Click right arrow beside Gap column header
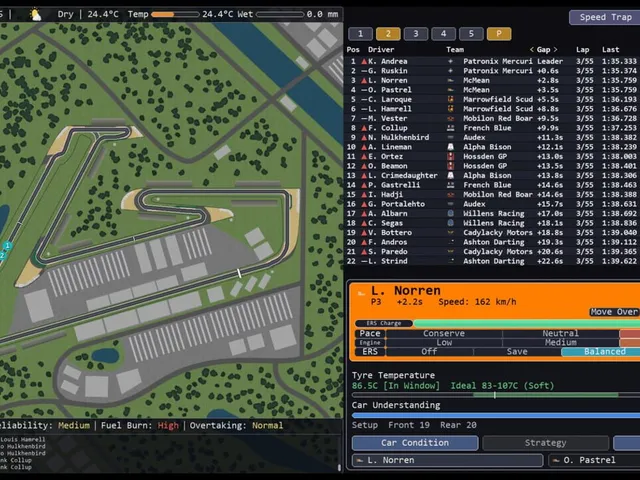Viewport: 640px width, 480px height. tap(556, 50)
